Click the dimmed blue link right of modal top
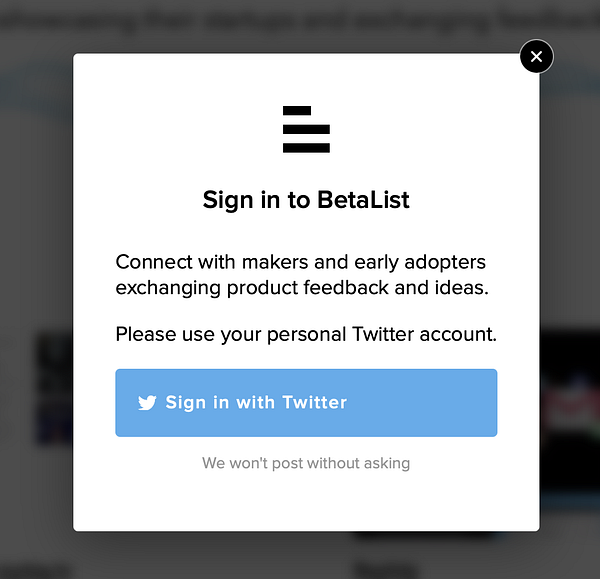 pyautogui.click(x=570, y=85)
